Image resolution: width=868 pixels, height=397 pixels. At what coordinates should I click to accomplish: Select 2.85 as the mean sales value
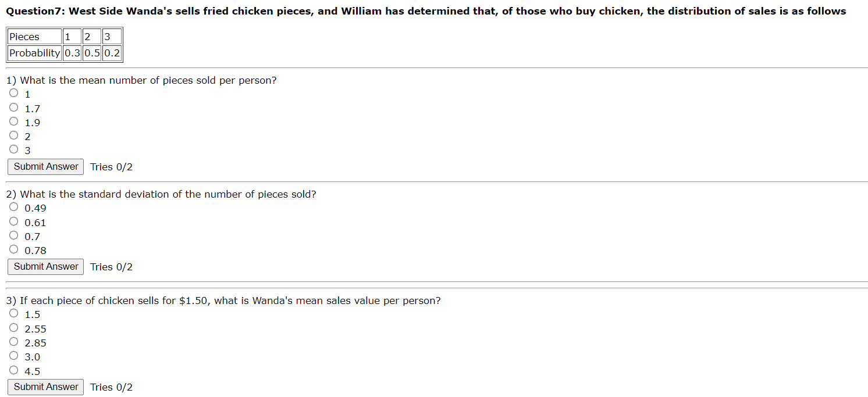tap(13, 341)
